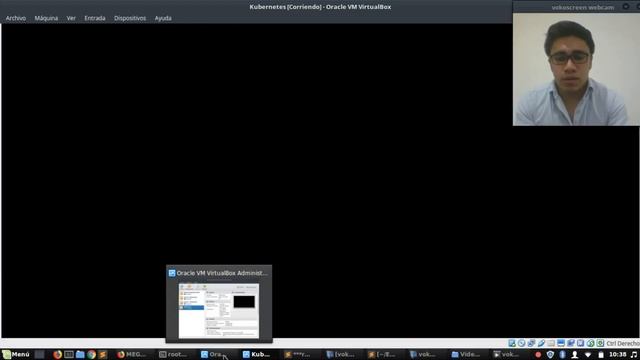Switch to the [~/E... Sublime window
This screenshot has height=360, width=640.
pyautogui.click(x=382, y=354)
